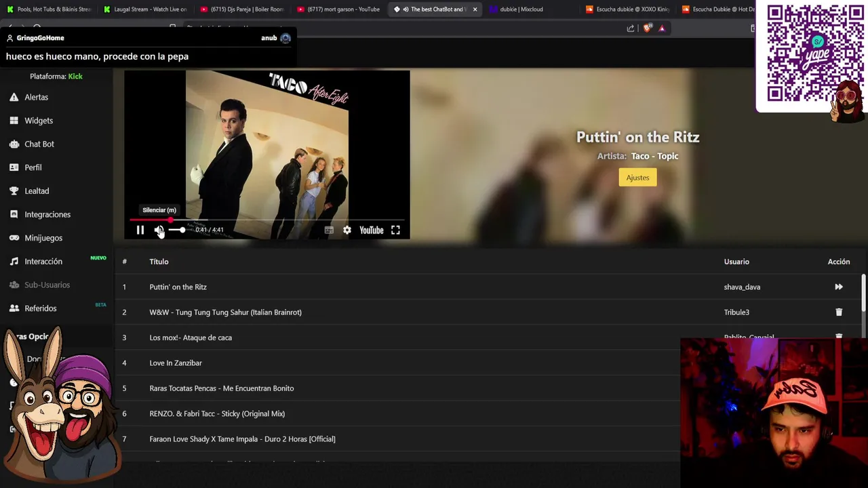Switch to Laugal Stream browser tab

[145, 9]
